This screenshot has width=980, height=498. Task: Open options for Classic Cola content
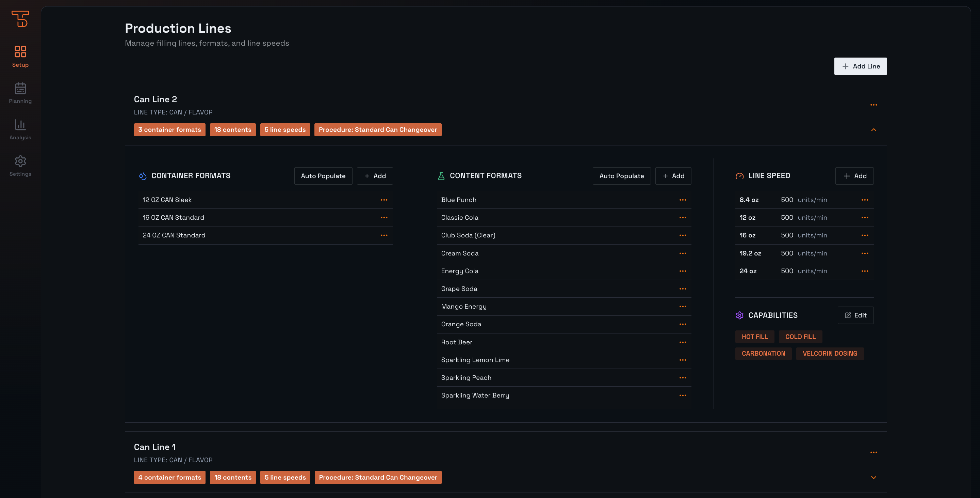coord(683,217)
